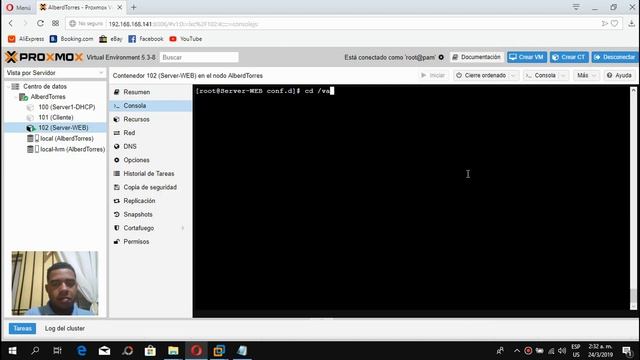
Task: Focus the Buscar search field
Action: (x=199, y=57)
